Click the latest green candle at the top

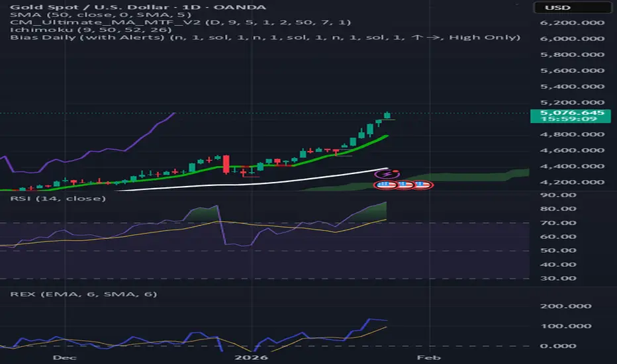coord(387,115)
